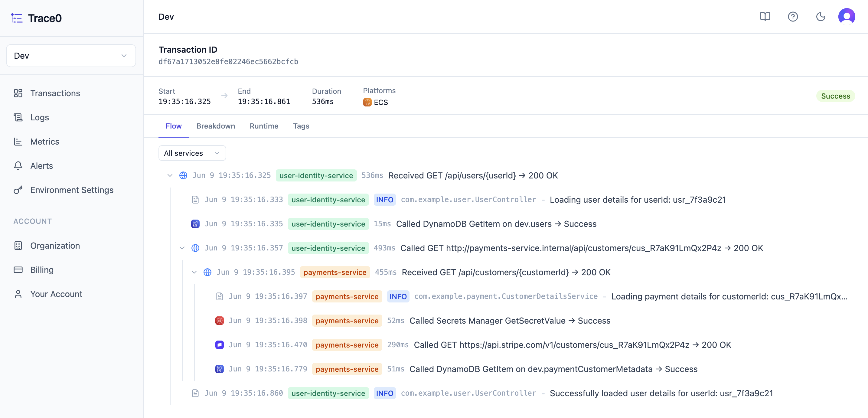Click user-identity-service tag on 536ms row
Viewport: 868px width, 418px height.
[x=316, y=176]
